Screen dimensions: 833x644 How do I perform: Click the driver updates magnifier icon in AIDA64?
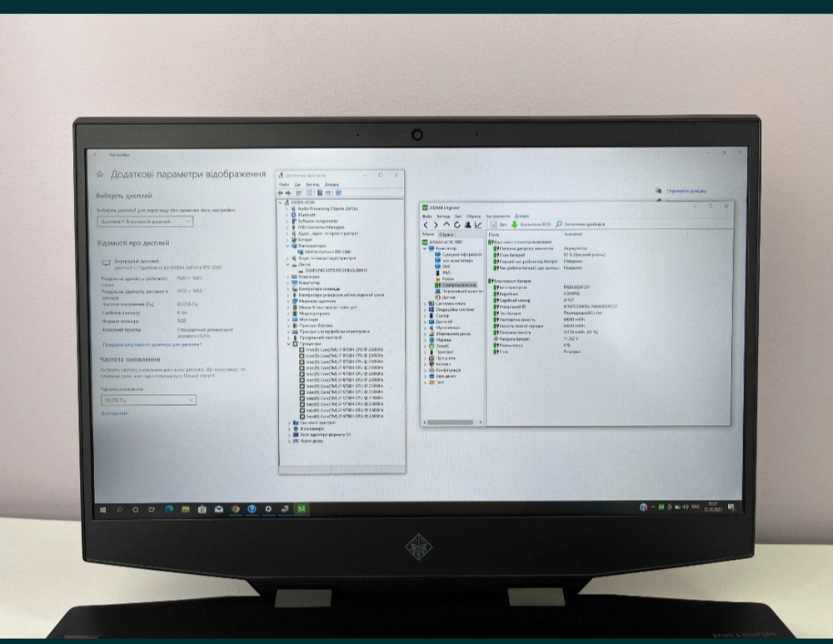(x=559, y=224)
